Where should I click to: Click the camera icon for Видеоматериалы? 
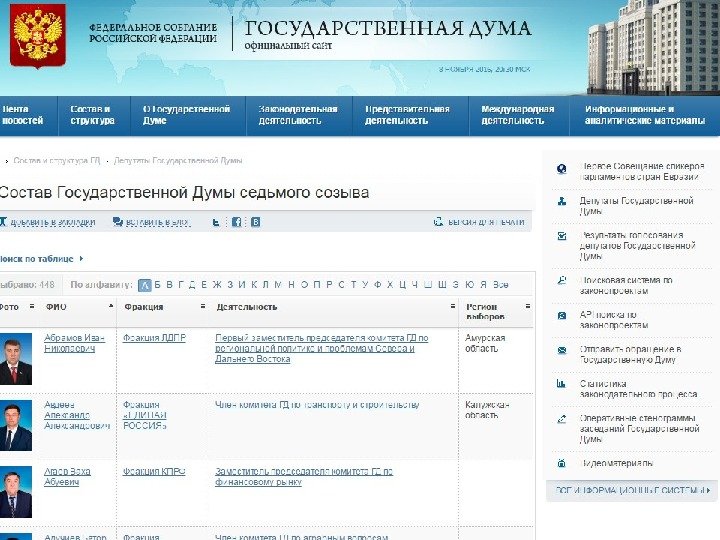562,463
